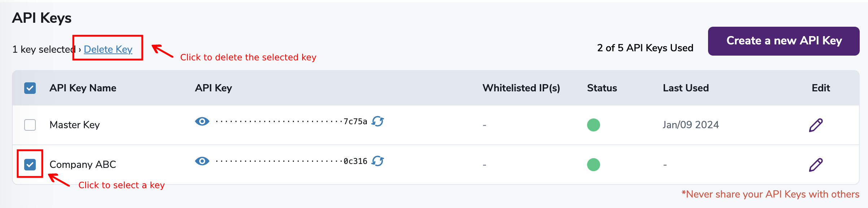Edit the Master Key settings
The width and height of the screenshot is (868, 208).
point(816,124)
